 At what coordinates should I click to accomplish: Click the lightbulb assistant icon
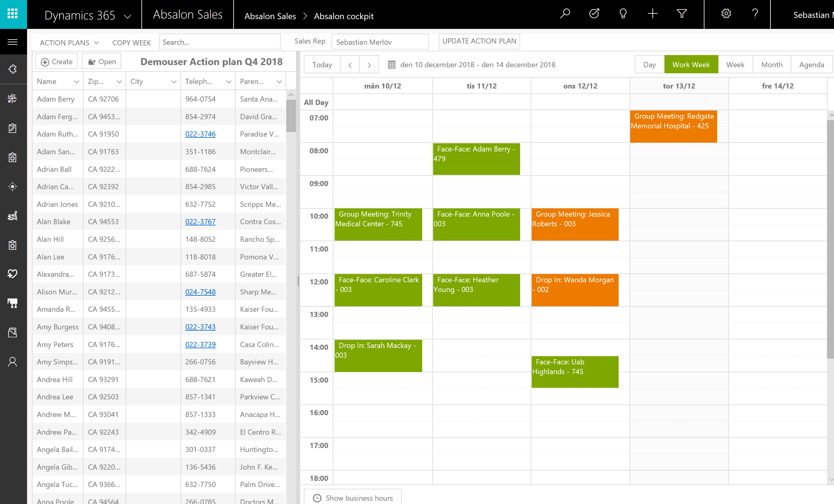(623, 14)
